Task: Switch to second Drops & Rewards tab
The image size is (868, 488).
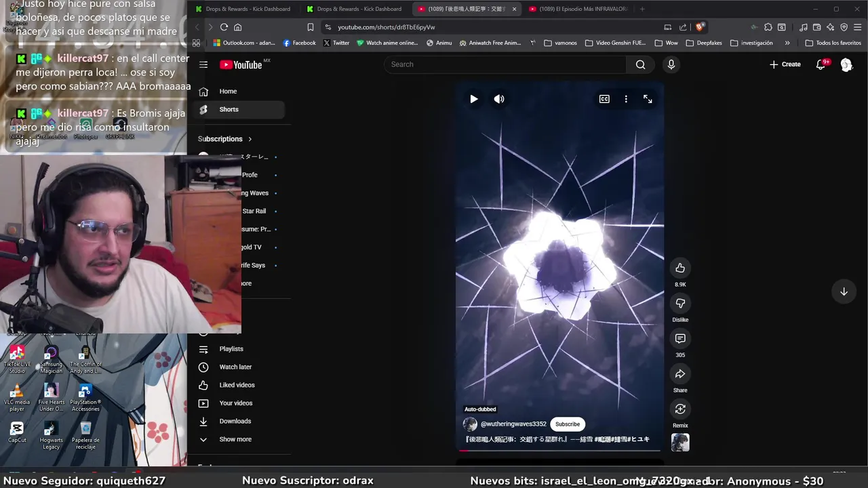Action: point(354,9)
